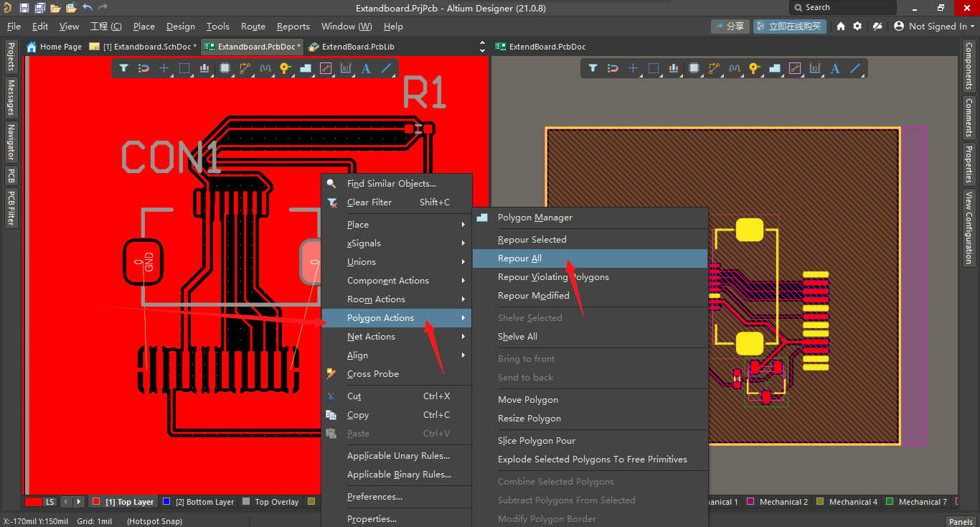Click the snap magnet icon in left PCB toolbar
The height and width of the screenshot is (527, 980).
point(143,68)
